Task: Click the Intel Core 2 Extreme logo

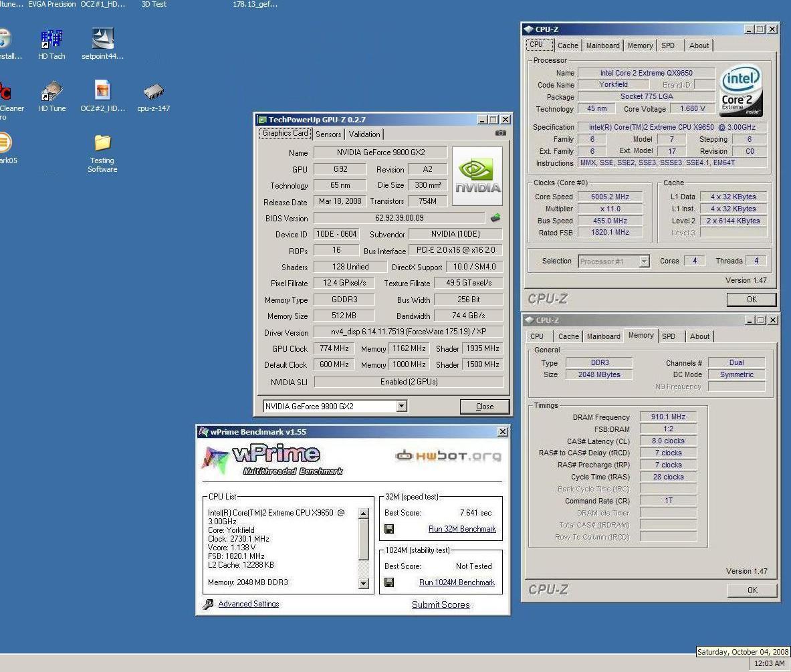Action: pyautogui.click(x=741, y=90)
